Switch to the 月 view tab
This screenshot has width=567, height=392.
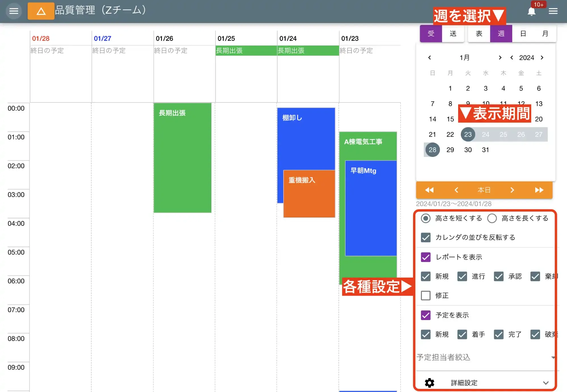(545, 33)
